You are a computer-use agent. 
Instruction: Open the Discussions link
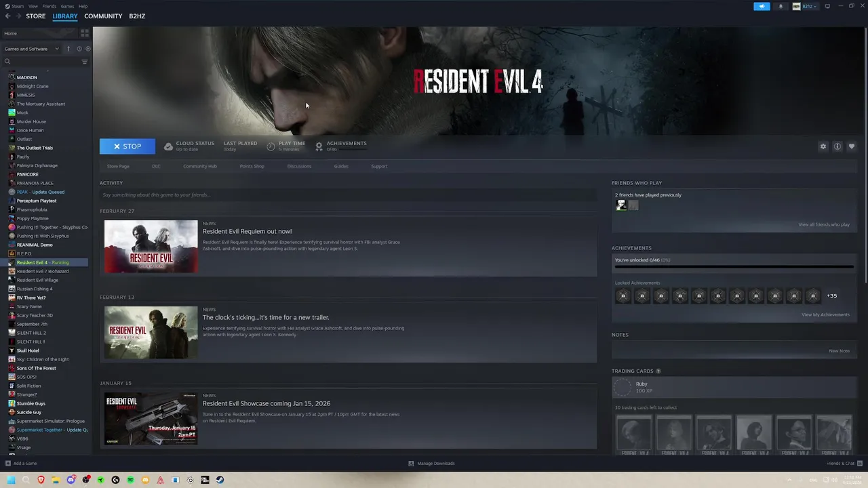point(299,166)
